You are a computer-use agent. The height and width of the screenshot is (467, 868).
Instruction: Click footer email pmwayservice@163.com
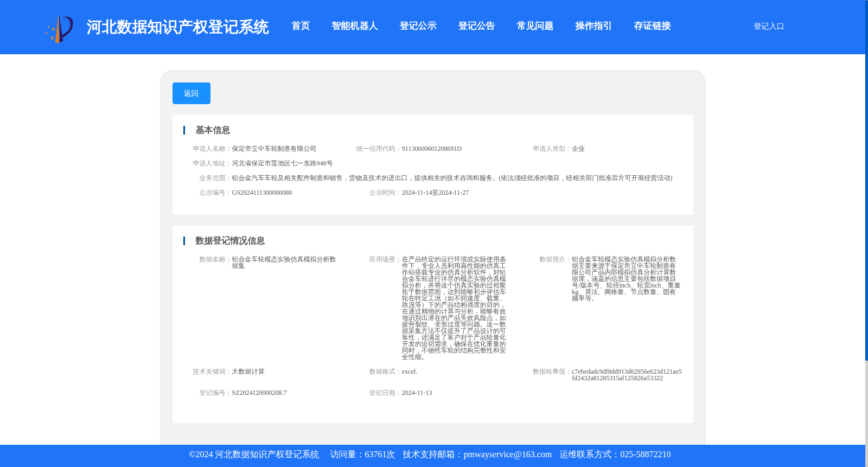507,455
